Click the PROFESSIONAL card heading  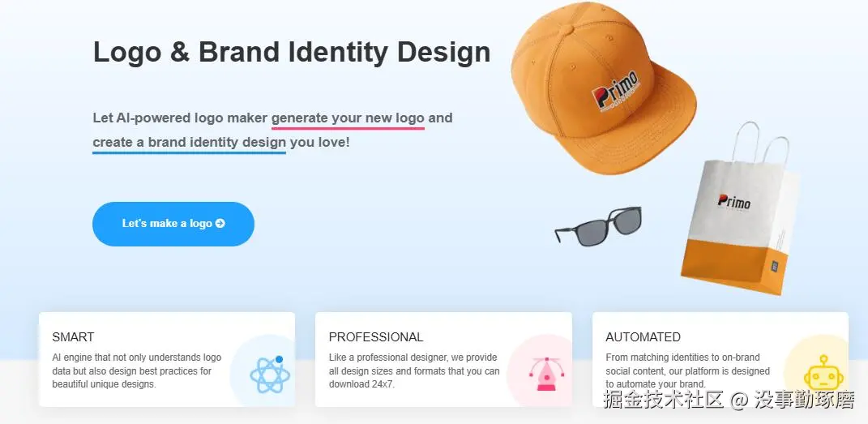pyautogui.click(x=376, y=337)
